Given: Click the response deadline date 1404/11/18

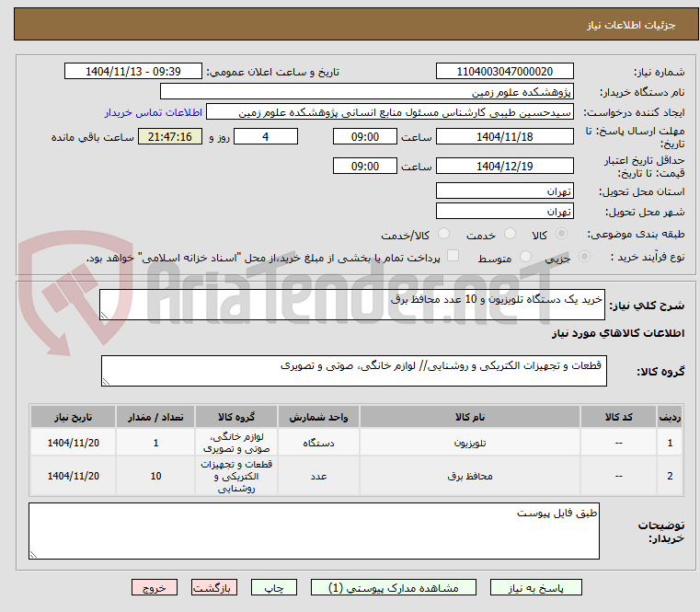Looking at the screenshot, I should [504, 136].
